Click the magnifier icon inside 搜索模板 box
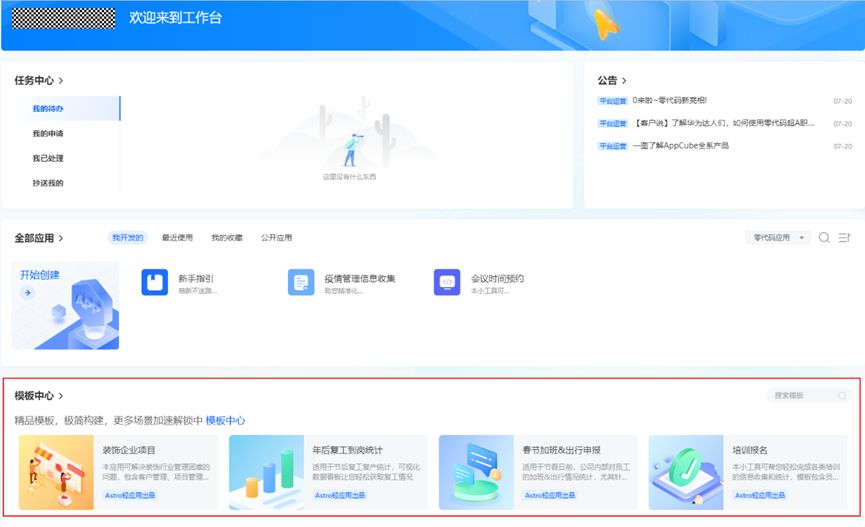865x527 pixels. [x=842, y=396]
